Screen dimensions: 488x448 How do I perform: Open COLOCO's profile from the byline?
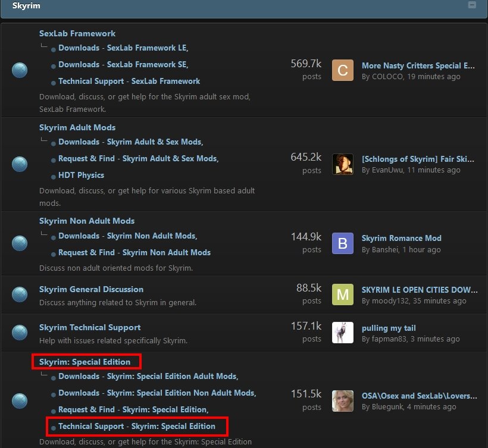pos(387,77)
